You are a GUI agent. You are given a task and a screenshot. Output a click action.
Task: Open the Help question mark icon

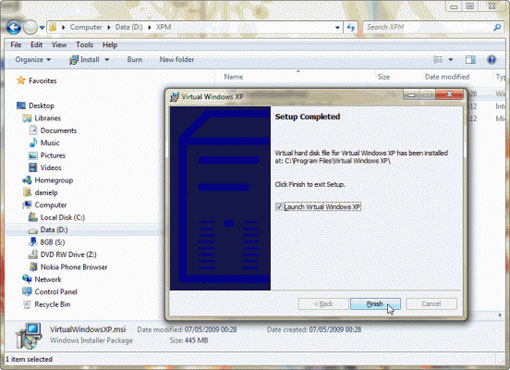(491, 60)
